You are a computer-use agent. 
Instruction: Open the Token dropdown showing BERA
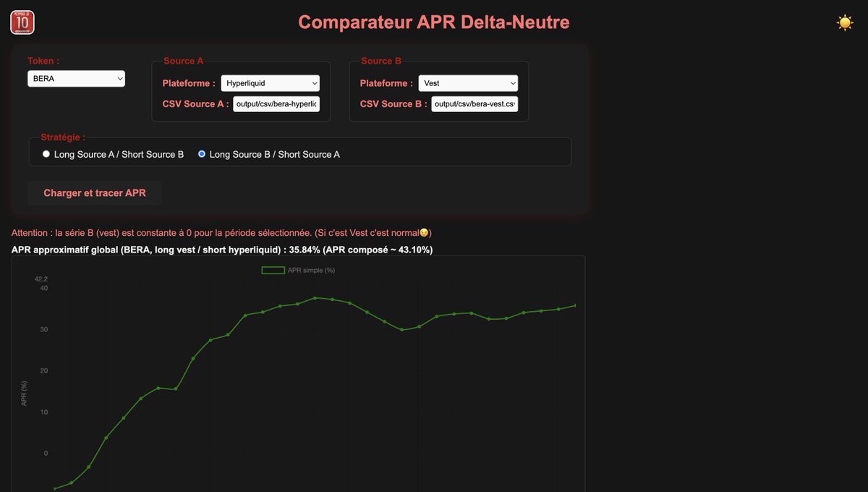tap(76, 78)
